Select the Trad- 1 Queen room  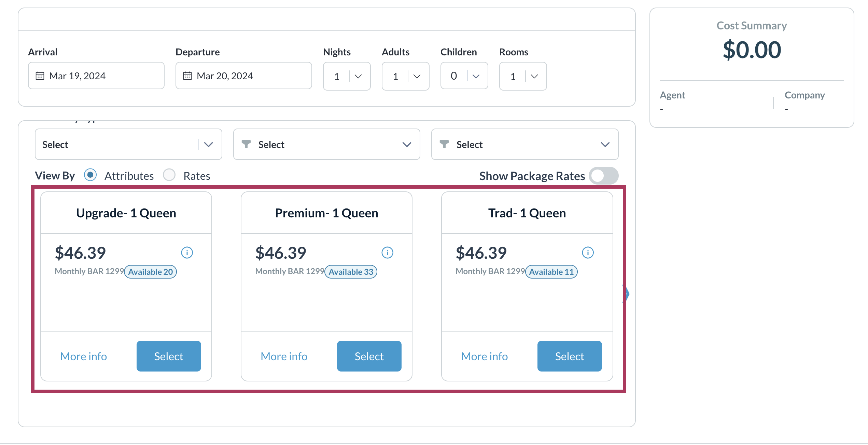point(570,356)
